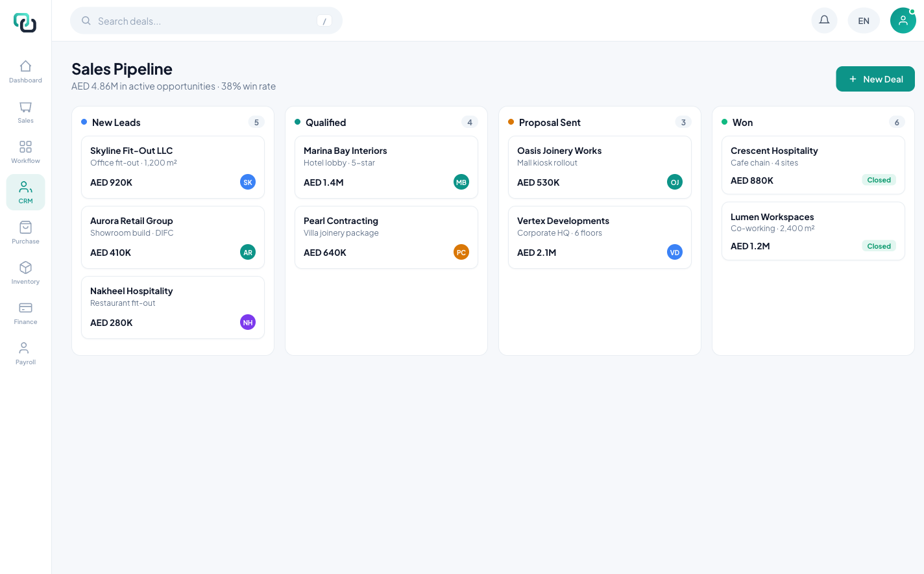This screenshot has width=924, height=574.
Task: Click the VD avatar on Vertex deal
Action: pos(675,253)
